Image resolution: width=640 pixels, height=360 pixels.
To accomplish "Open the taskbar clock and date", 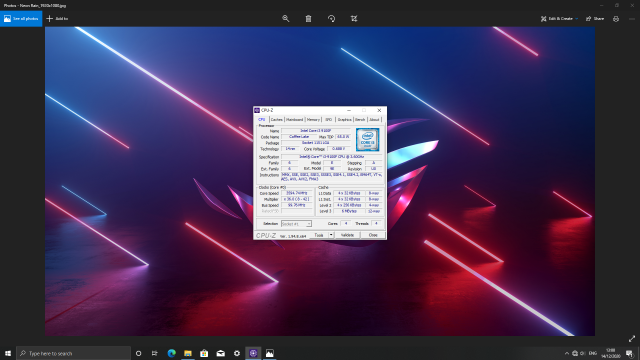I will [x=611, y=353].
